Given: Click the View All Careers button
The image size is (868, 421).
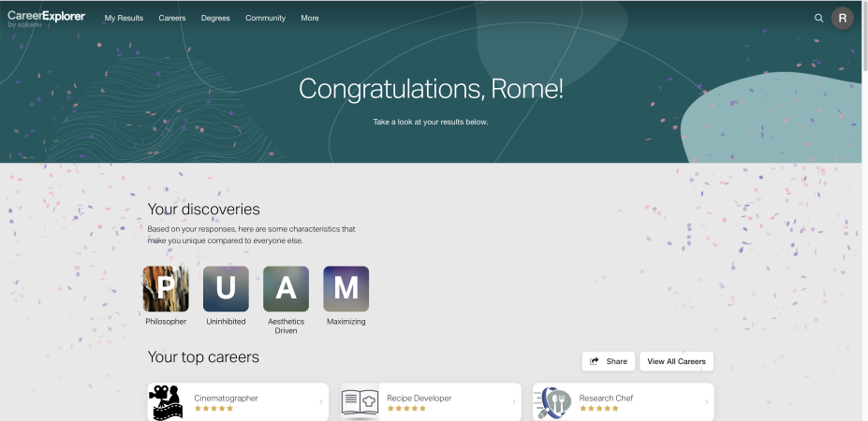Looking at the screenshot, I should 676,361.
